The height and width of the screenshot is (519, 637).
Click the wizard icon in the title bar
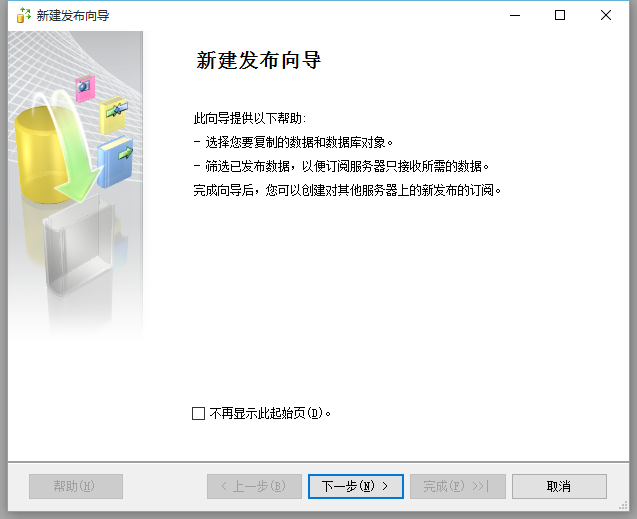click(x=24, y=15)
